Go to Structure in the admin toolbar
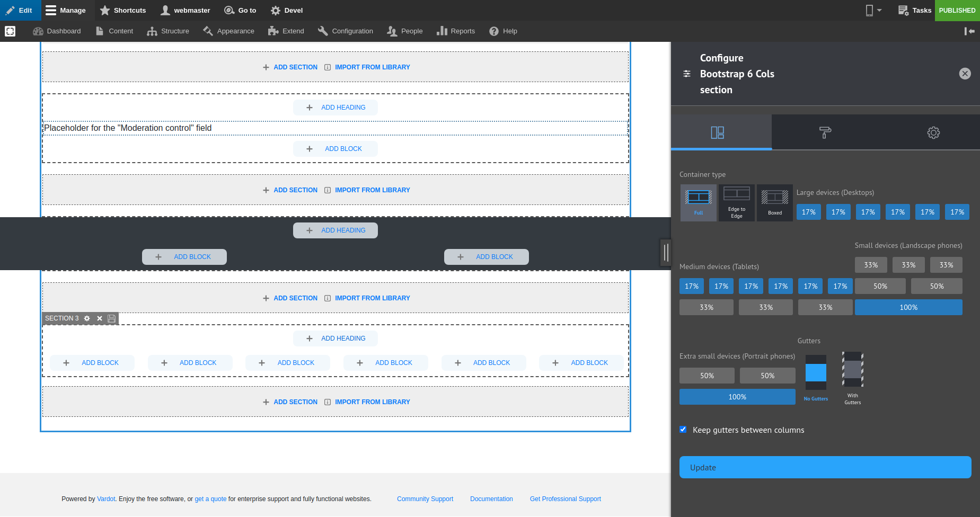Screen dimensions: 980x517 (168, 31)
